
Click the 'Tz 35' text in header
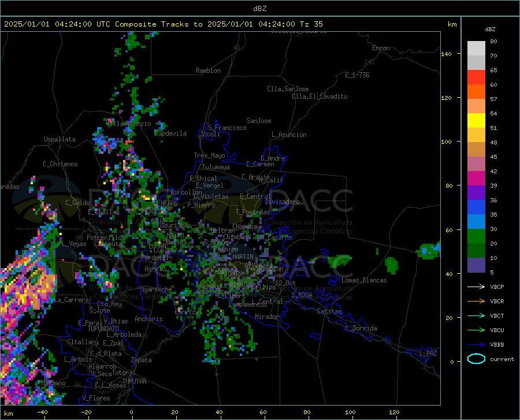click(x=311, y=24)
